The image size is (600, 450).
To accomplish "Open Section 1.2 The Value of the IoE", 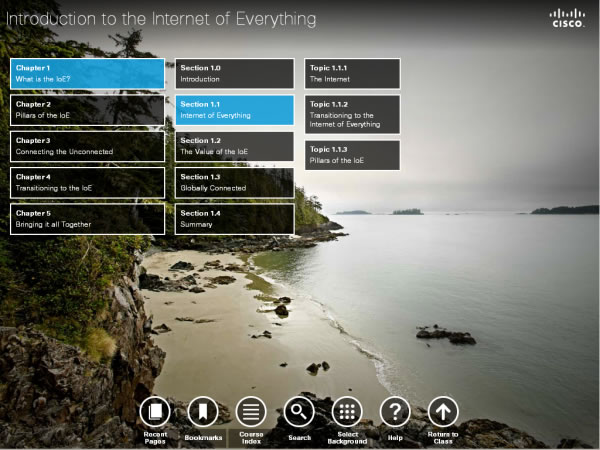I will (x=235, y=146).
